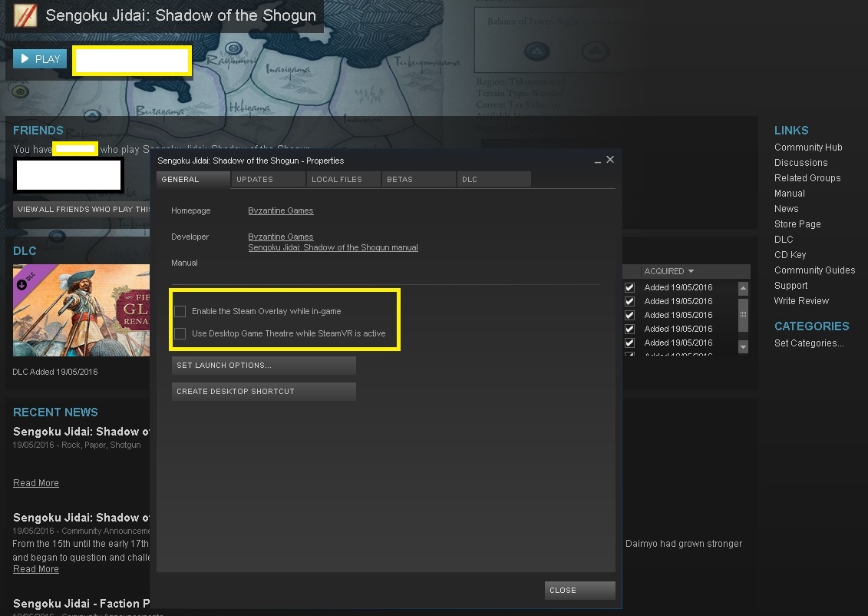Open the LOCAL FILES tab
868x616 pixels.
[x=344, y=180]
